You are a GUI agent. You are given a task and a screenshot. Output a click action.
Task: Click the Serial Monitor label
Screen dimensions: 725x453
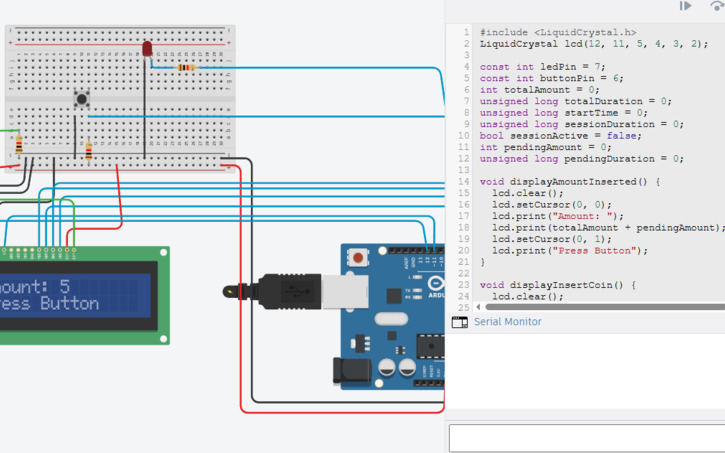click(x=507, y=322)
